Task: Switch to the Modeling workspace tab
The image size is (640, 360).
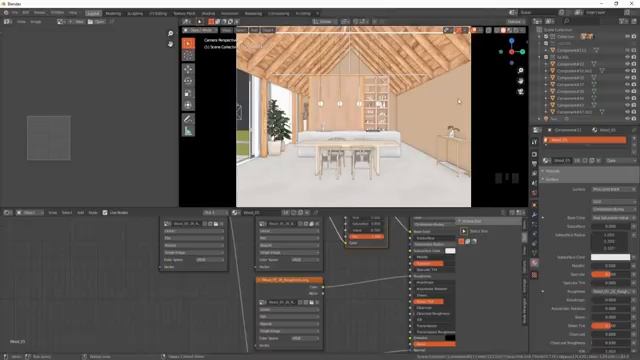Action: pyautogui.click(x=113, y=13)
